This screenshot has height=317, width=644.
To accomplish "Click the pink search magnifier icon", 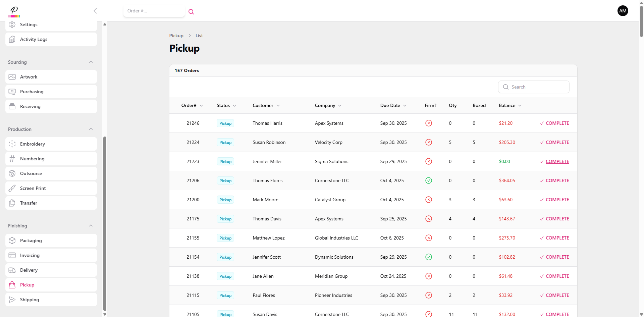I will point(191,12).
